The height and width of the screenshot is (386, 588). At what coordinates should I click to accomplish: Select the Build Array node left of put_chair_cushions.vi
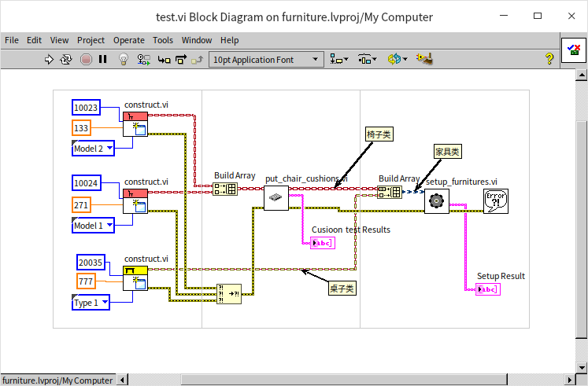click(225, 189)
